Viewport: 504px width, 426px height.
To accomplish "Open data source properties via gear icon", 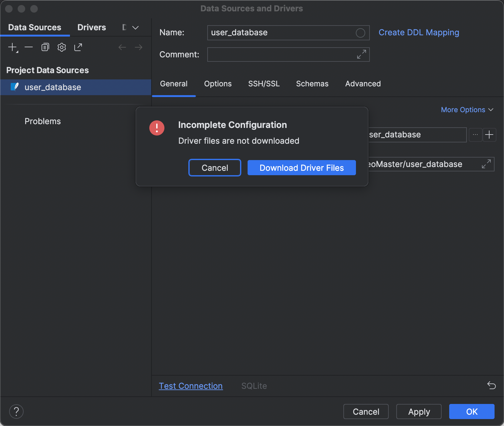I will tap(62, 47).
